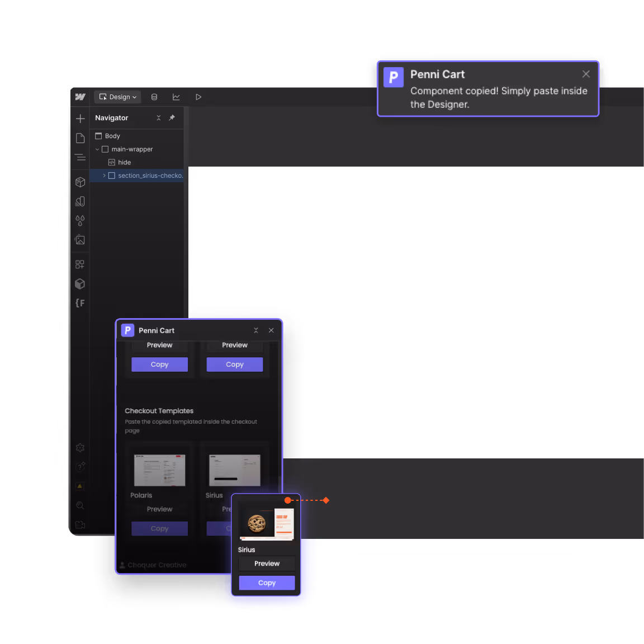Pin the Navigator panel
The image size is (644, 644).
pyautogui.click(x=172, y=118)
